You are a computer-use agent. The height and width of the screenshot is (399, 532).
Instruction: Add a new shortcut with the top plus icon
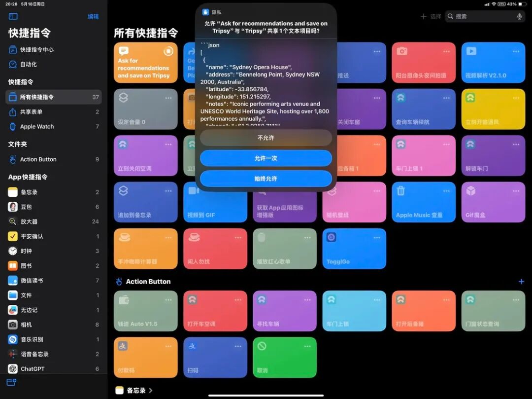pos(424,16)
